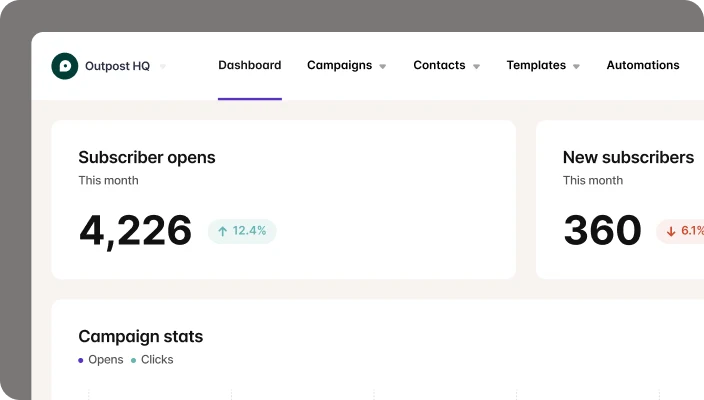The height and width of the screenshot is (400, 704).
Task: Click the green 12.4% growth badge
Action: pyautogui.click(x=242, y=231)
